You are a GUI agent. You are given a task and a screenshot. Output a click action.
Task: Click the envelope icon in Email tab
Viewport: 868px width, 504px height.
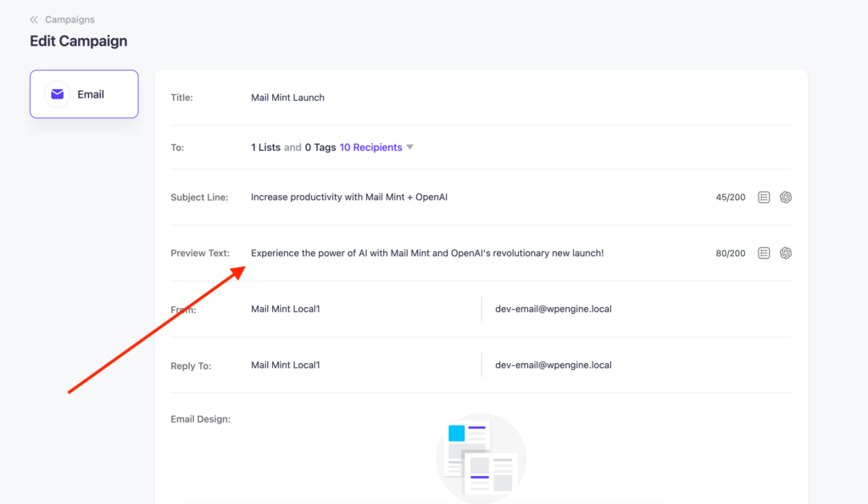[x=57, y=94]
